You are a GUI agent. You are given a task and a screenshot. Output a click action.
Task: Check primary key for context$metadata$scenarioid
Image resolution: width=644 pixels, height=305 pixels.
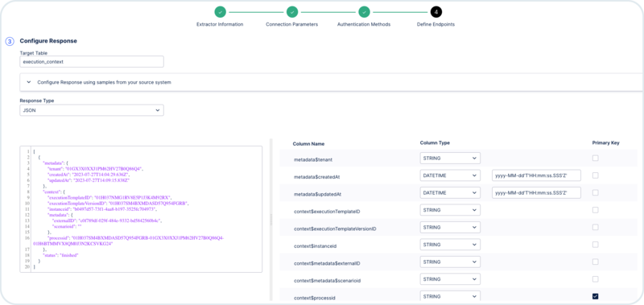click(595, 279)
